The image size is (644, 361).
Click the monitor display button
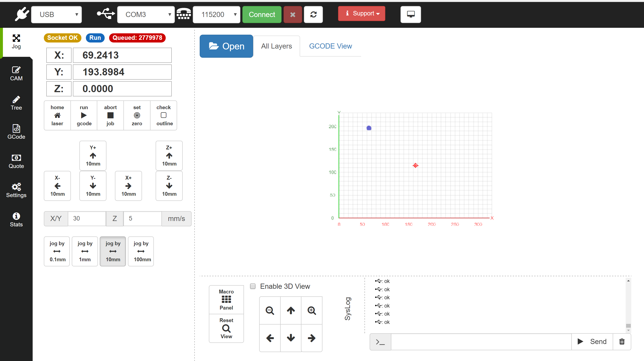coord(411,15)
